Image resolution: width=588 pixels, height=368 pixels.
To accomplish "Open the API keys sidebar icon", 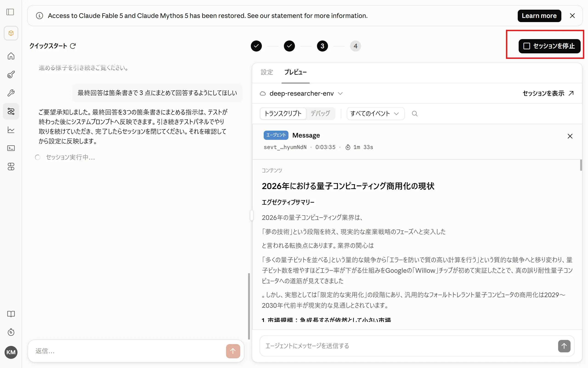I will click(x=11, y=75).
